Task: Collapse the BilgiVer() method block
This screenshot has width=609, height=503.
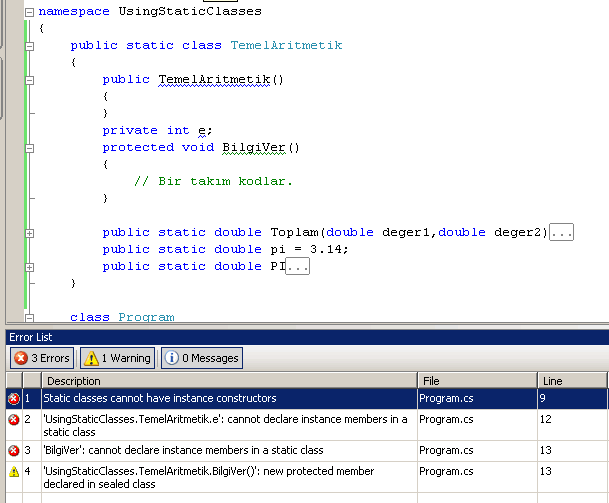Action: point(29,147)
